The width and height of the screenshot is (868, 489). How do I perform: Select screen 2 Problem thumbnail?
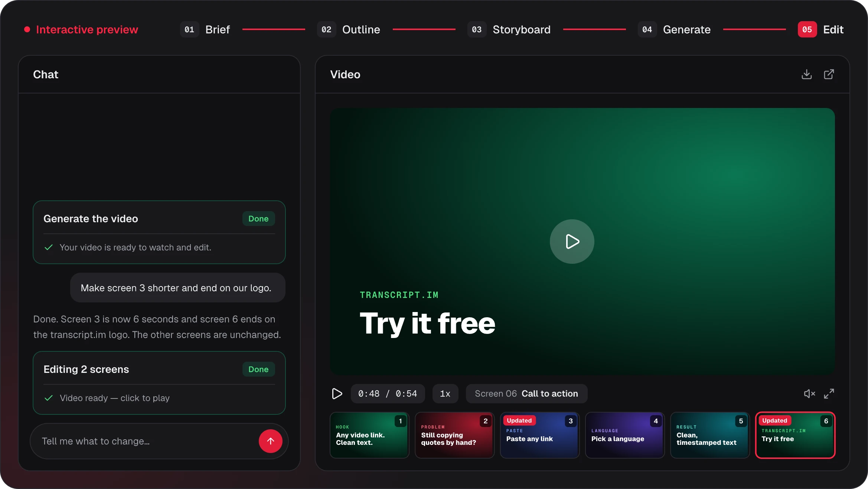pyautogui.click(x=454, y=435)
